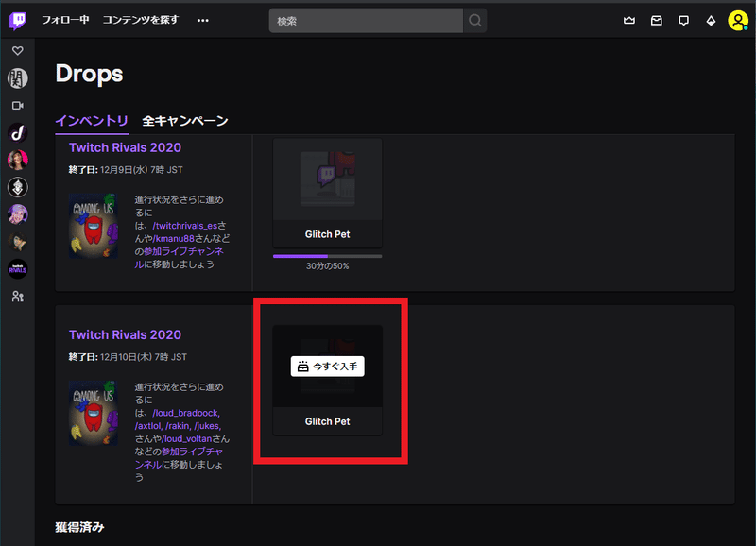Click the find friends icon in sidebar
Image resolution: width=756 pixels, height=546 pixels.
click(18, 297)
